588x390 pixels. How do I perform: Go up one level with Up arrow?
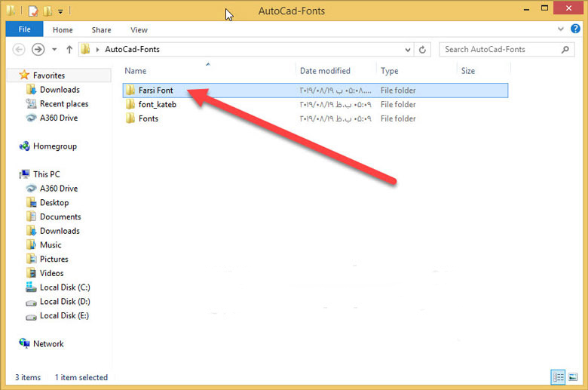pyautogui.click(x=69, y=49)
